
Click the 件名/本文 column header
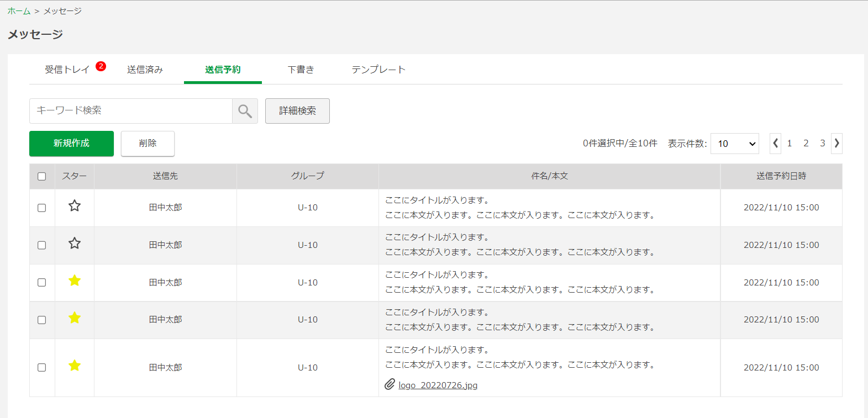pos(549,176)
